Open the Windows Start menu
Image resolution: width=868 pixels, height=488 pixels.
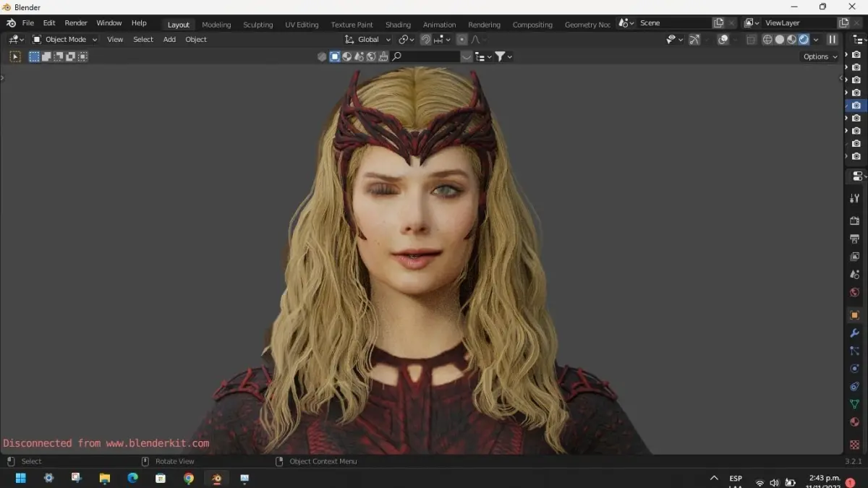pyautogui.click(x=20, y=478)
